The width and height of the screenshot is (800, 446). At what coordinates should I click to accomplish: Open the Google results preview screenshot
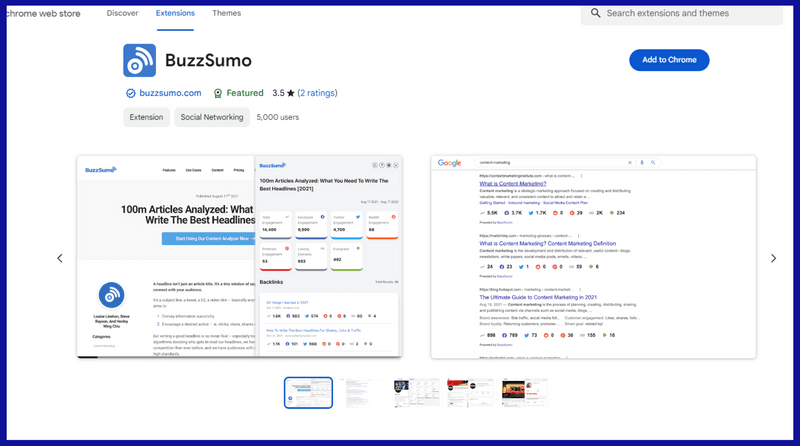(593, 256)
